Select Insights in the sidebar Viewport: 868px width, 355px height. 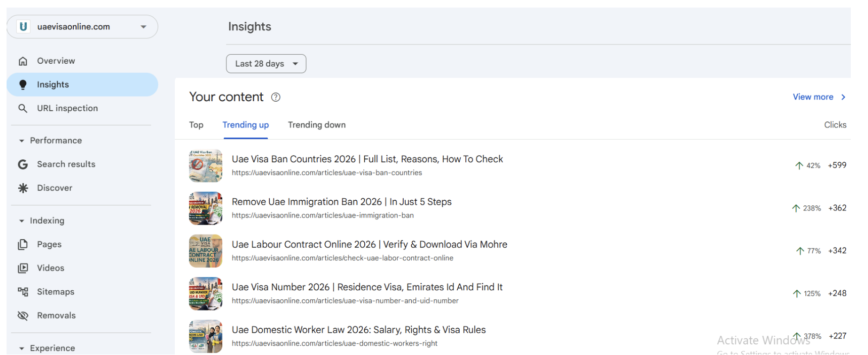pos(82,84)
